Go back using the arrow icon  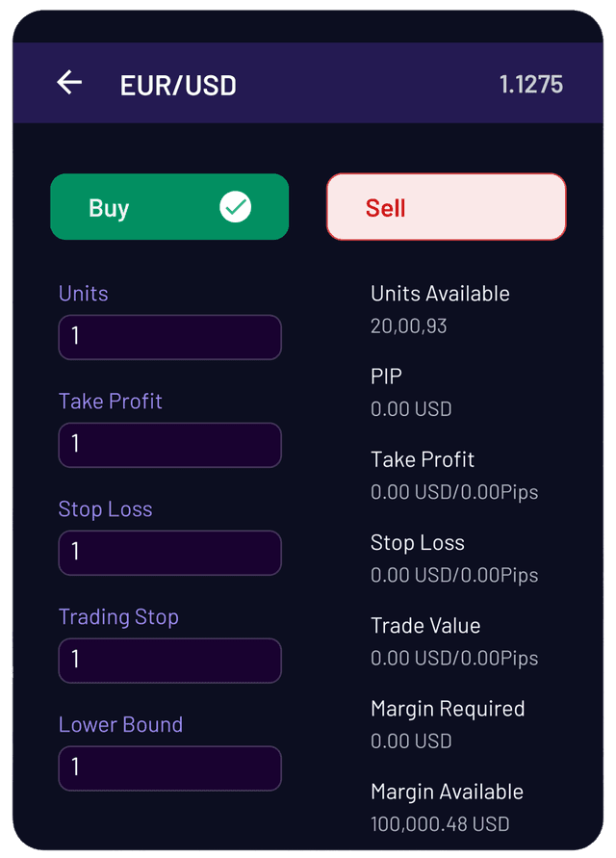point(69,83)
